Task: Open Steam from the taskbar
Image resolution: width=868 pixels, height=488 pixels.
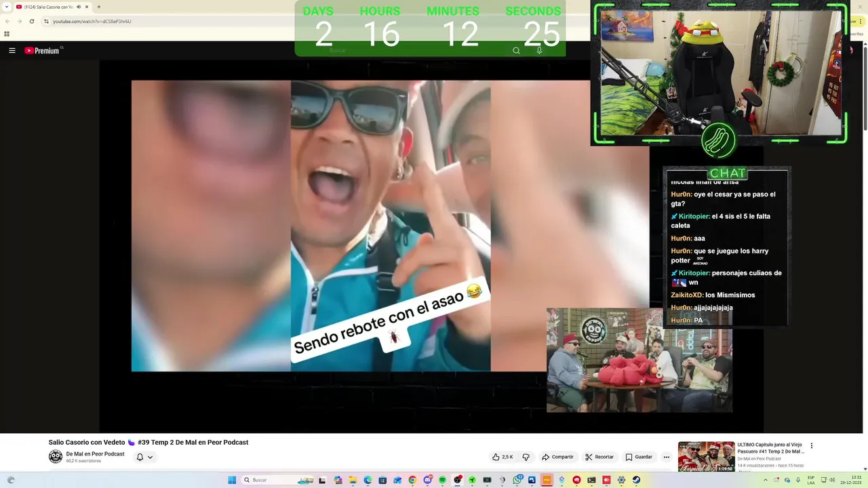Action: (x=636, y=480)
